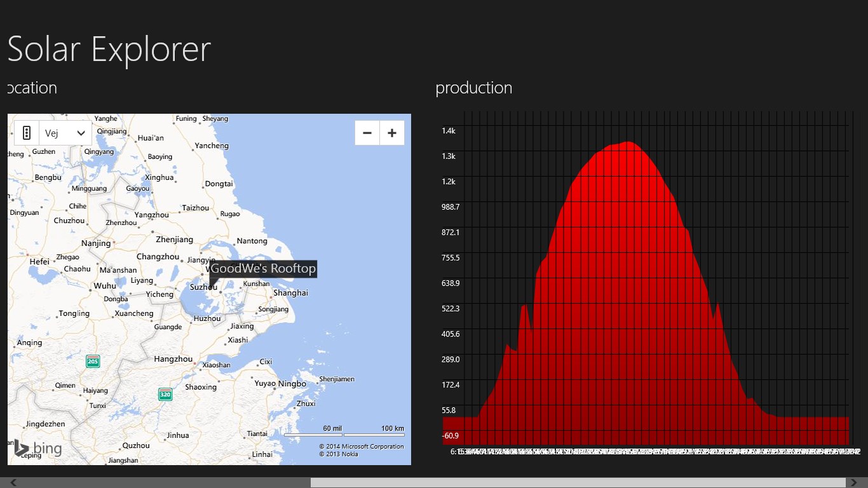Viewport: 868px width, 488px height.
Task: Expand the chevron next to Vej
Action: click(81, 133)
